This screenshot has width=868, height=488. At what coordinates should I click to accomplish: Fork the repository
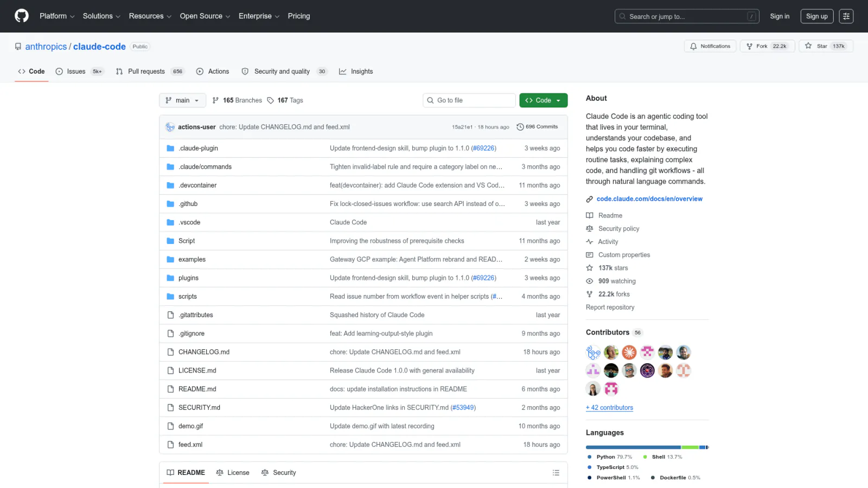767,46
